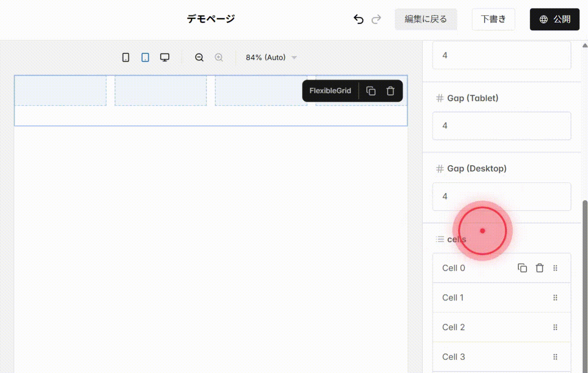Edit the Gap (Desktop) value field
This screenshot has height=373, width=588.
501,196
